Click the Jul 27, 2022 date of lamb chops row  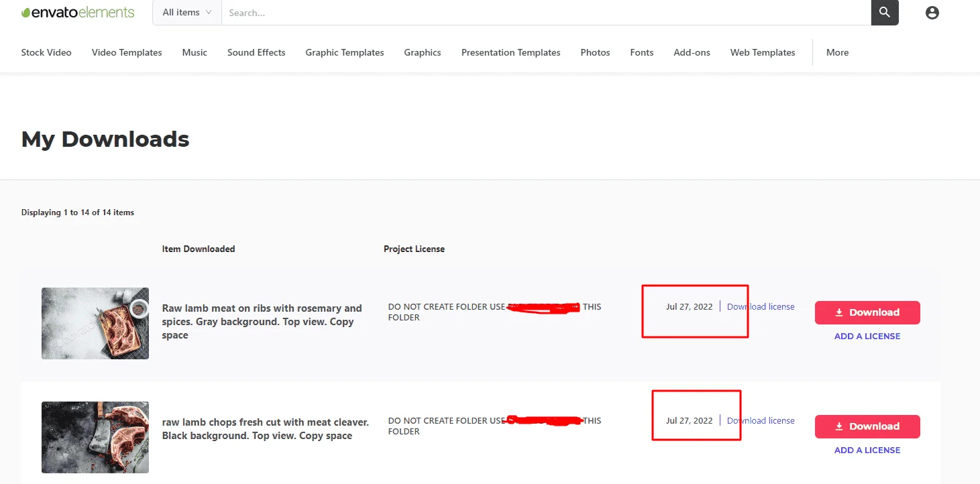[x=689, y=420]
